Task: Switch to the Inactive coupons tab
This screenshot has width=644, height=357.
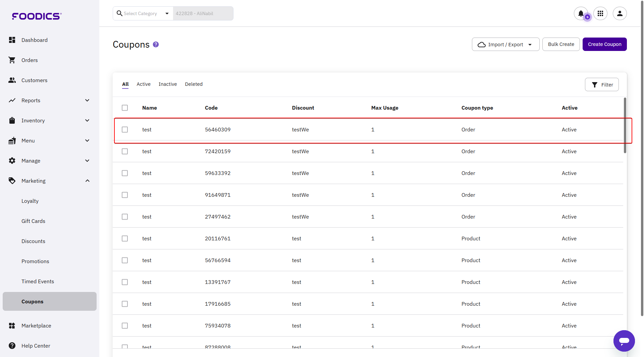Action: [167, 84]
